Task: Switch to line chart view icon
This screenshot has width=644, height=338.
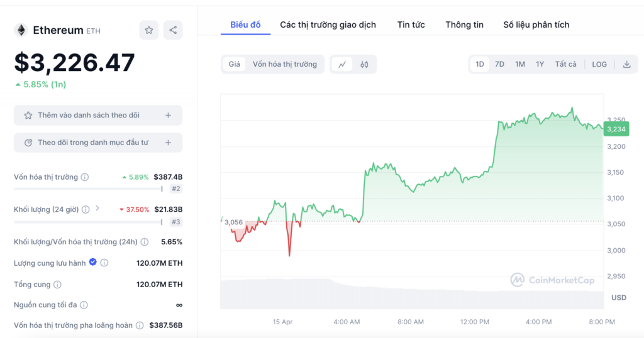Action: click(x=342, y=65)
